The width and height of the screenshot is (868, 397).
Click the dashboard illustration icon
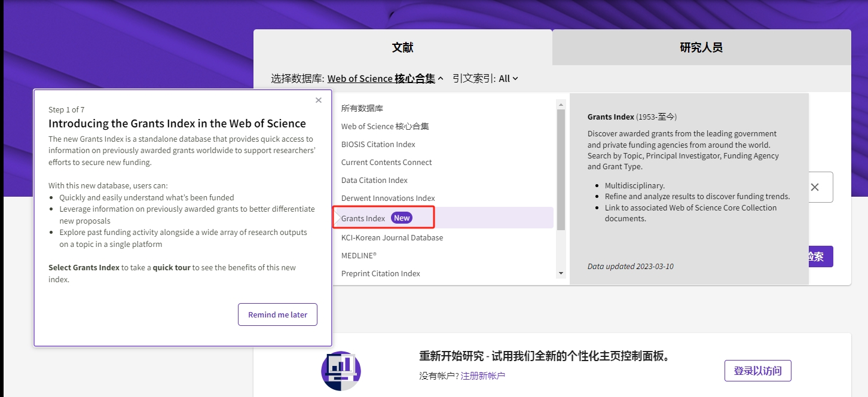pos(341,371)
